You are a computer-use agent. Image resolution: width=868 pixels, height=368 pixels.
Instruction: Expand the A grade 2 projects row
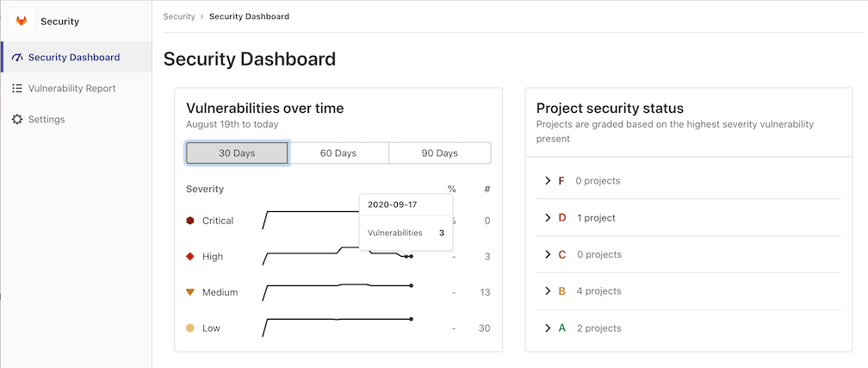click(x=548, y=328)
